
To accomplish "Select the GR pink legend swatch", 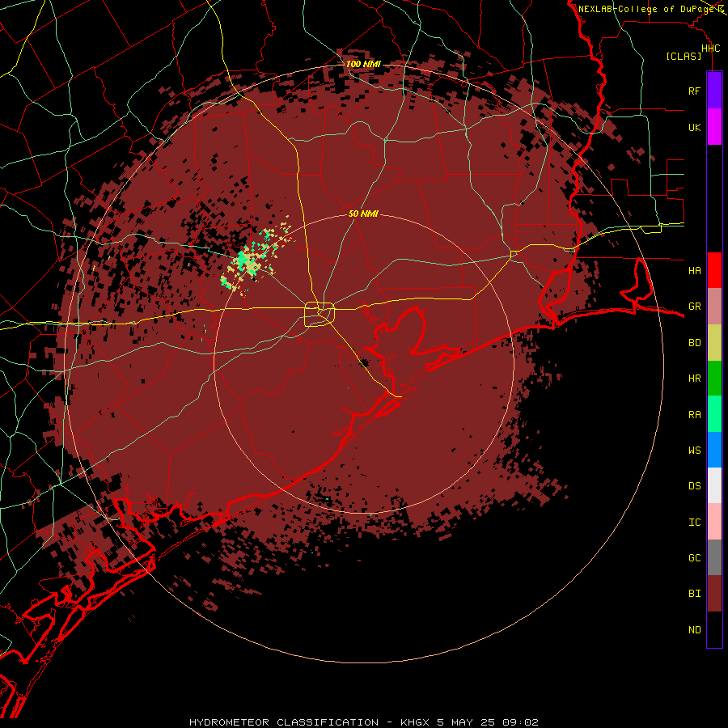I will (714, 306).
